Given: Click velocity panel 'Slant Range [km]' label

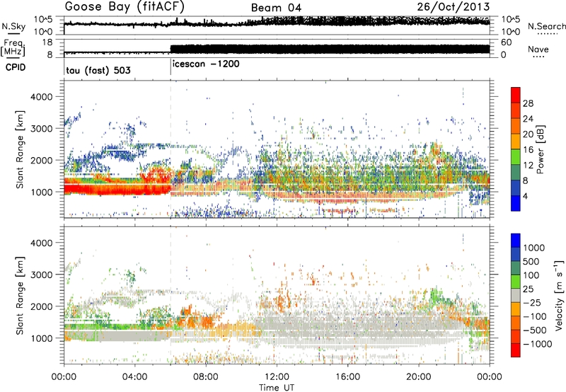Looking at the screenshot, I should click(21, 295).
